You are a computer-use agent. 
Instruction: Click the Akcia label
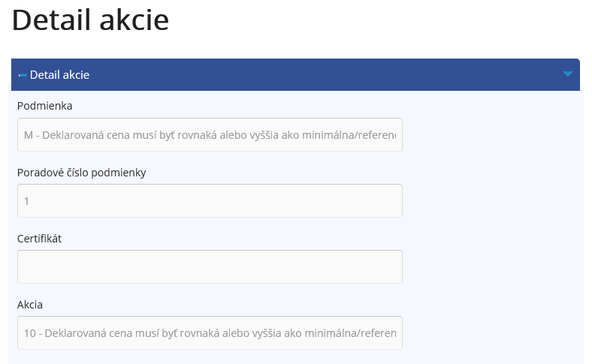[30, 305]
